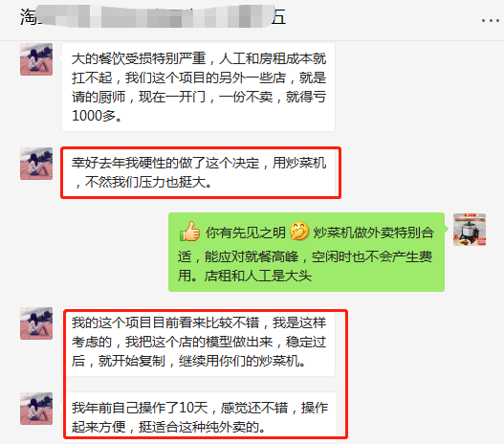The height and width of the screenshot is (444, 504).
Task: Click the blurred chat name in the header
Action: (154, 16)
